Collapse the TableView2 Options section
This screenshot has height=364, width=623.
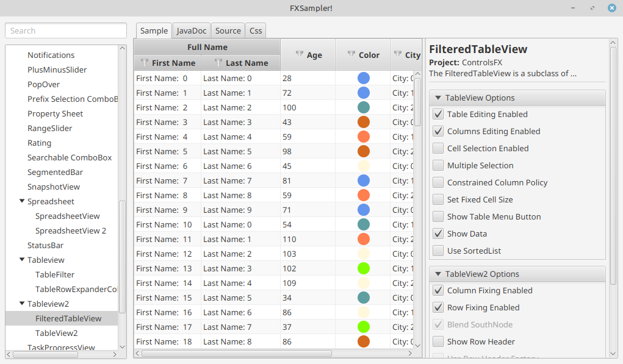(x=438, y=274)
